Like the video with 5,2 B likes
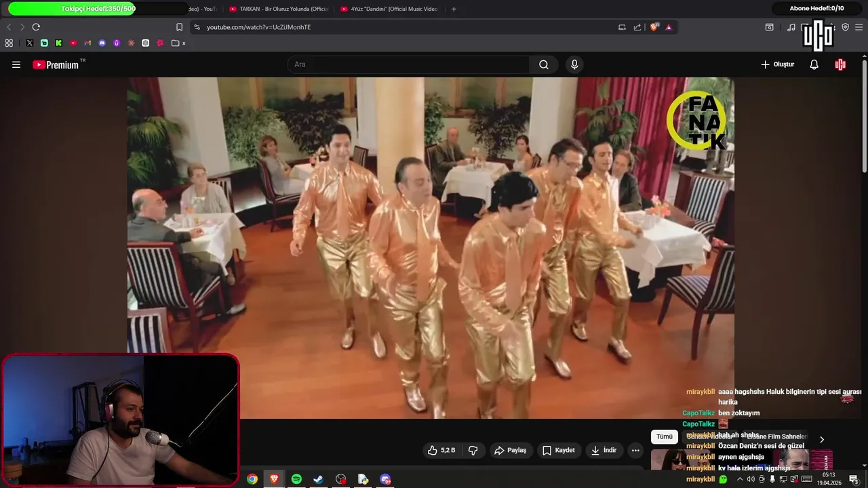 [x=441, y=450]
